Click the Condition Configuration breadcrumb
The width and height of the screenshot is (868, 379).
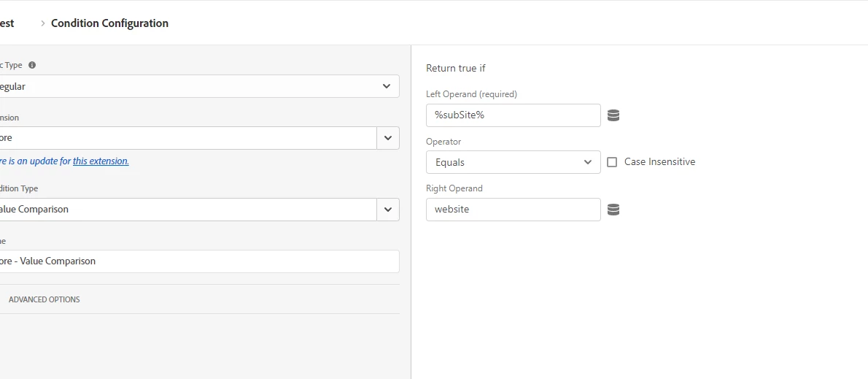pos(109,23)
